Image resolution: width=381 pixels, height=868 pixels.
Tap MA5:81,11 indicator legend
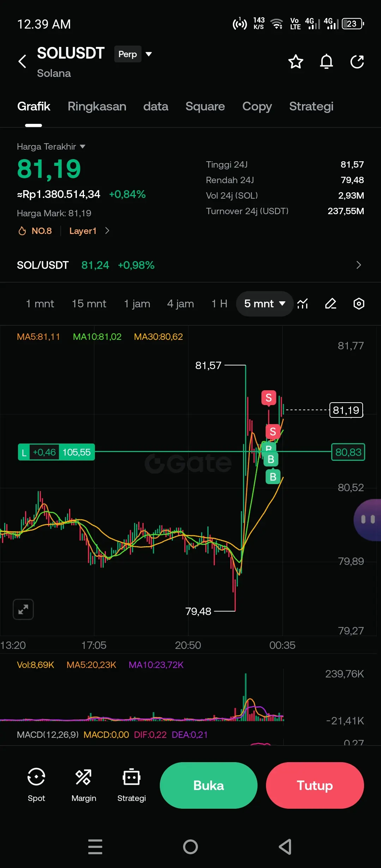coord(38,337)
